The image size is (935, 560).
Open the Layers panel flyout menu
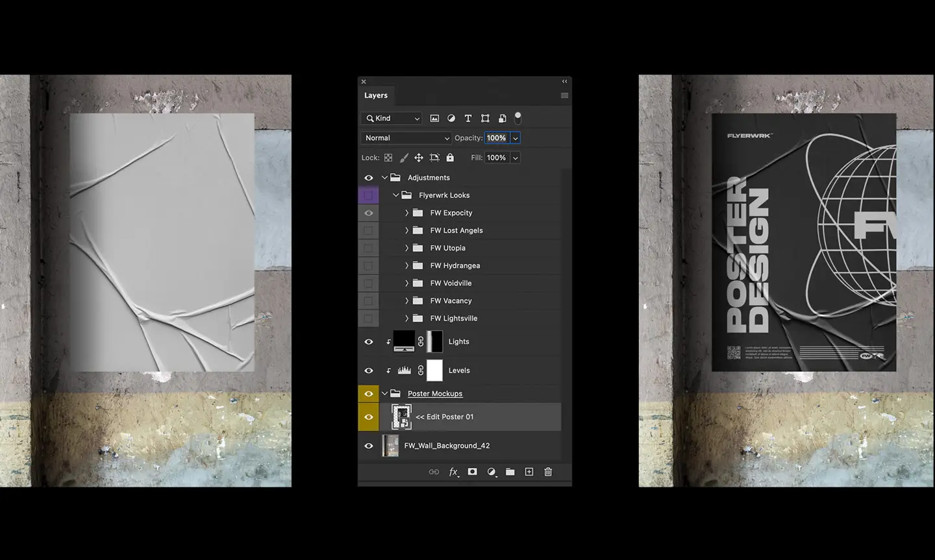(564, 95)
